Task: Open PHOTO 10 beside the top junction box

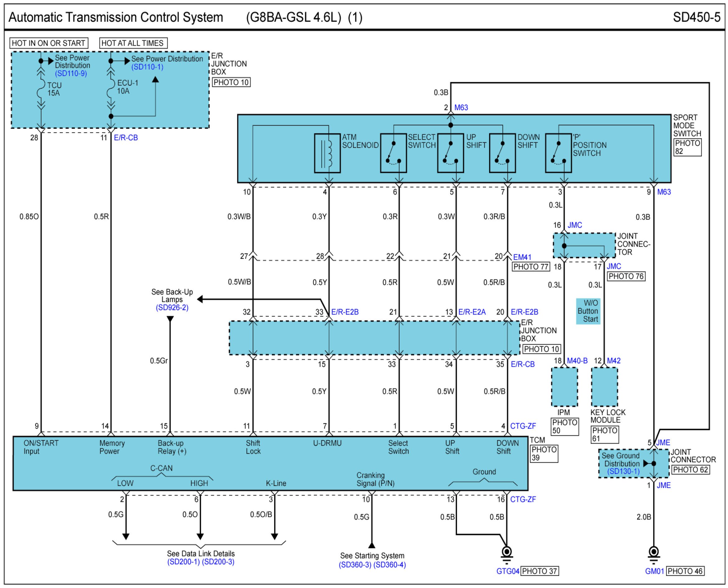Action: (231, 82)
